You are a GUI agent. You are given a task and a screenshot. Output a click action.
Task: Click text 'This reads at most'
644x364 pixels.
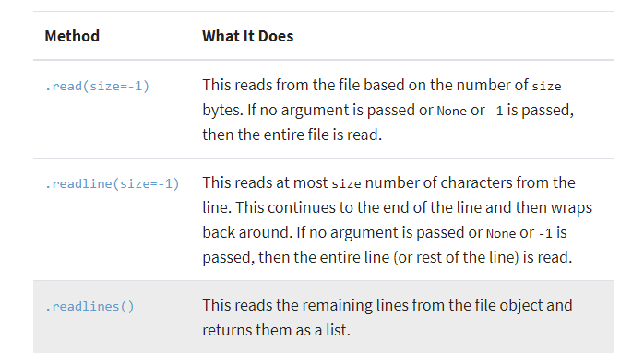[265, 182]
